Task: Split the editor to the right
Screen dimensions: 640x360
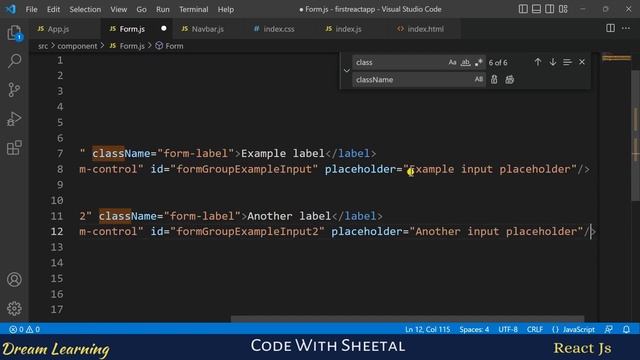Action: pos(610,28)
